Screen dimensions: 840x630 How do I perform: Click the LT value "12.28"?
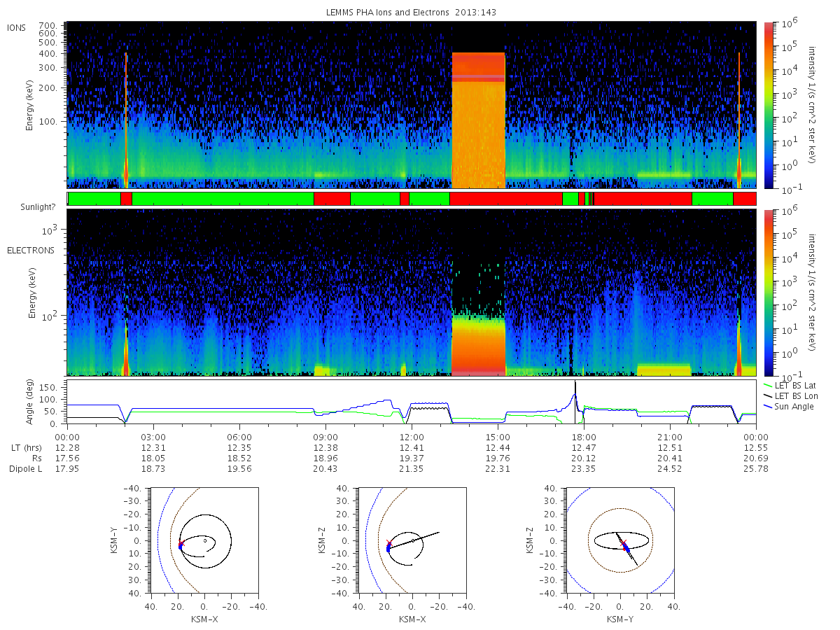[x=67, y=447]
